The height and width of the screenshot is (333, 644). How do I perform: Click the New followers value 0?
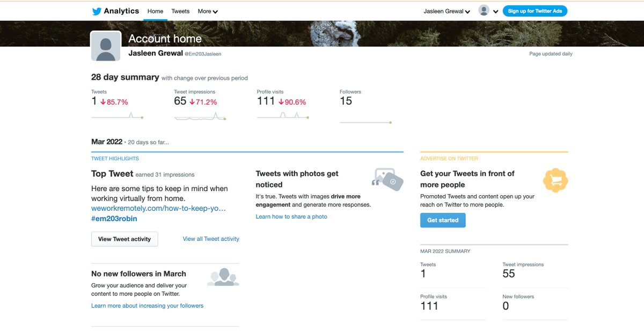click(506, 306)
